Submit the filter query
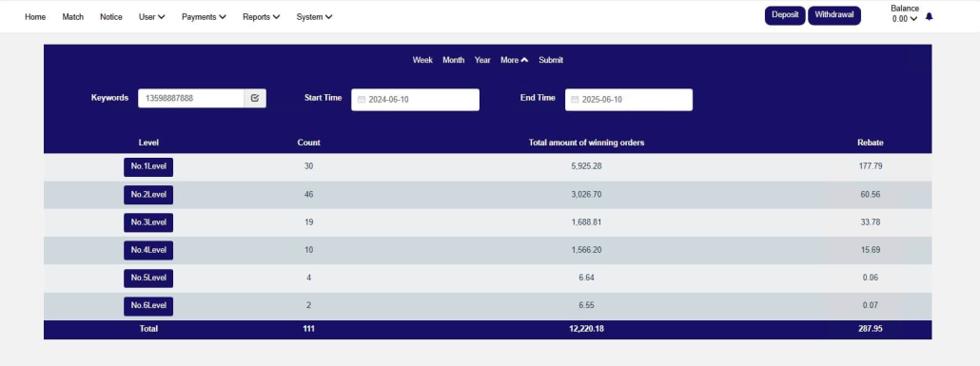This screenshot has width=980, height=366. pyautogui.click(x=551, y=60)
